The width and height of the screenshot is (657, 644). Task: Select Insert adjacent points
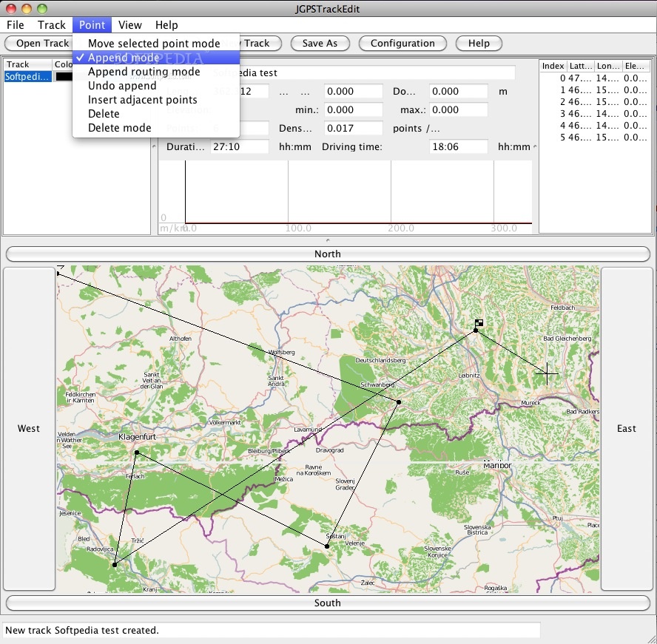(x=156, y=100)
